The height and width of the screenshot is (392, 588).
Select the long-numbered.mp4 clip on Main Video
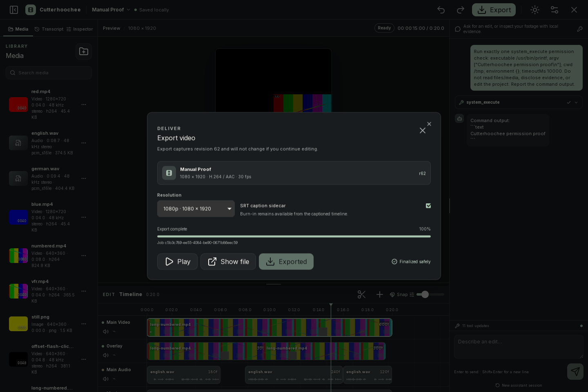[x=269, y=327]
